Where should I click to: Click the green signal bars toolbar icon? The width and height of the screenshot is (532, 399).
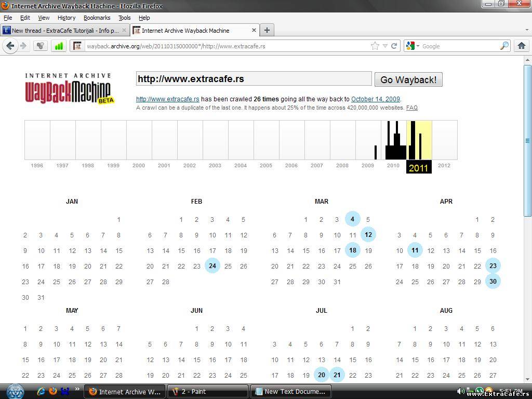(59, 46)
